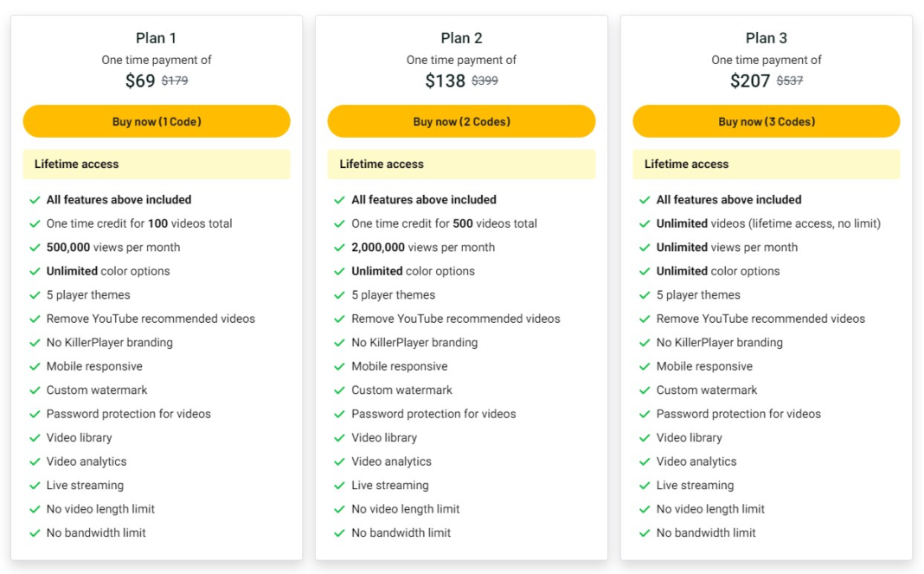Click the Lifetime access banner in Plan 3

click(x=767, y=164)
